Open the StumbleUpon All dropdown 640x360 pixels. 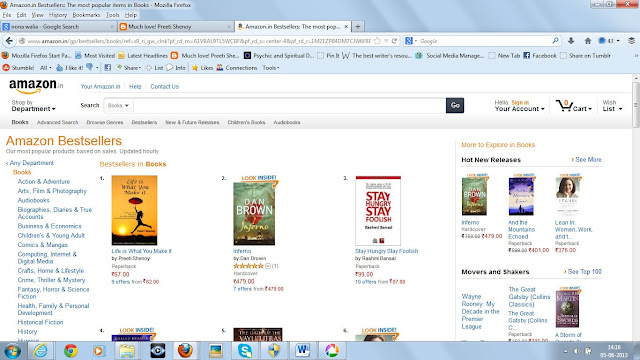coord(46,68)
